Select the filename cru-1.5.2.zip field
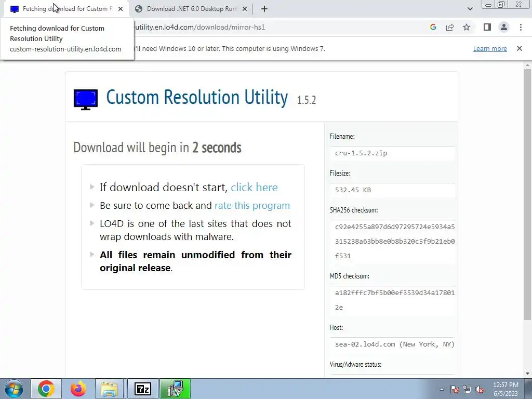The image size is (532, 399). point(392,153)
